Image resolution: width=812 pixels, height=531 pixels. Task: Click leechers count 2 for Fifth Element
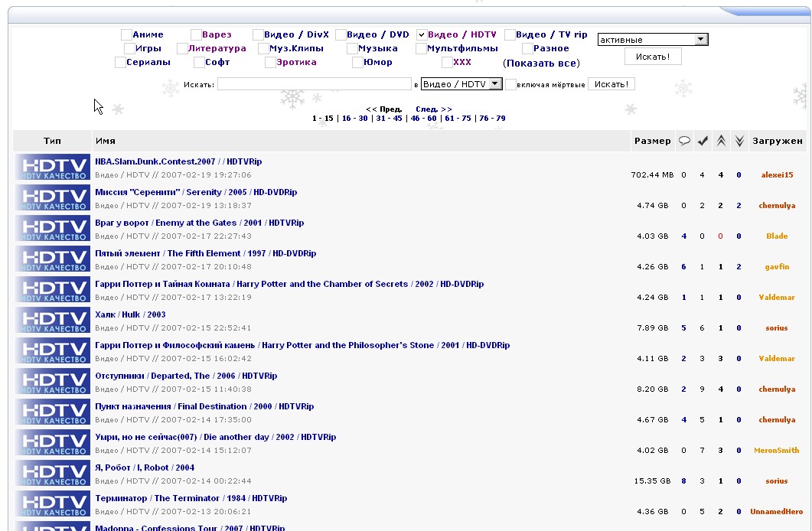point(739,266)
